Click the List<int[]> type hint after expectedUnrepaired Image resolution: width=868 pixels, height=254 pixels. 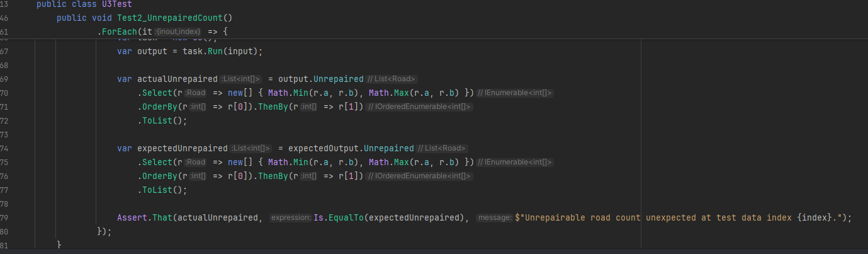[251, 149]
